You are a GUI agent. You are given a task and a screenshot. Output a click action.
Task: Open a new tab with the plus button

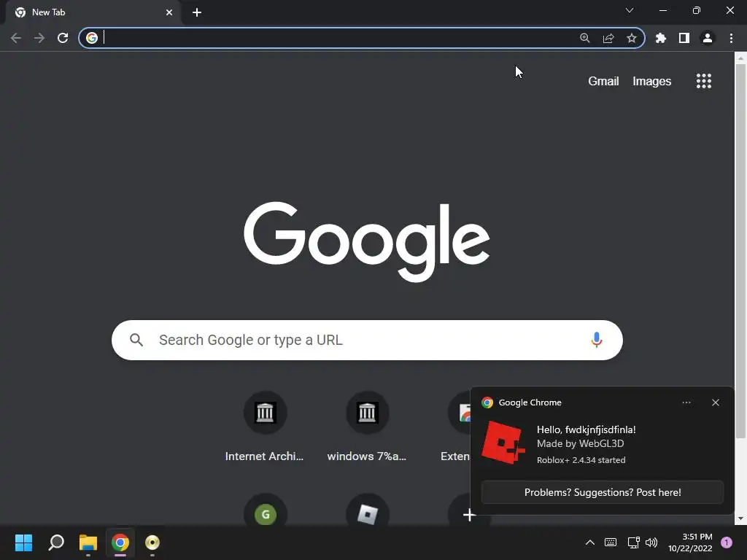pyautogui.click(x=197, y=12)
